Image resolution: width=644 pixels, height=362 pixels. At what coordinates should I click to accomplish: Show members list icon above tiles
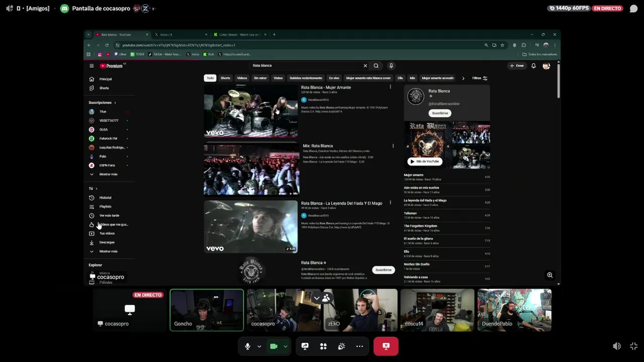326,298
